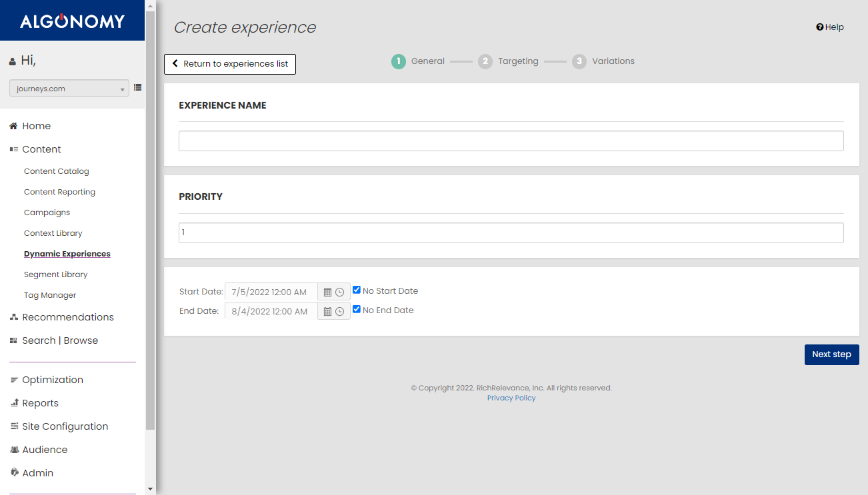This screenshot has height=495, width=868.
Task: Open the Start Date calendar picker
Action: [327, 292]
